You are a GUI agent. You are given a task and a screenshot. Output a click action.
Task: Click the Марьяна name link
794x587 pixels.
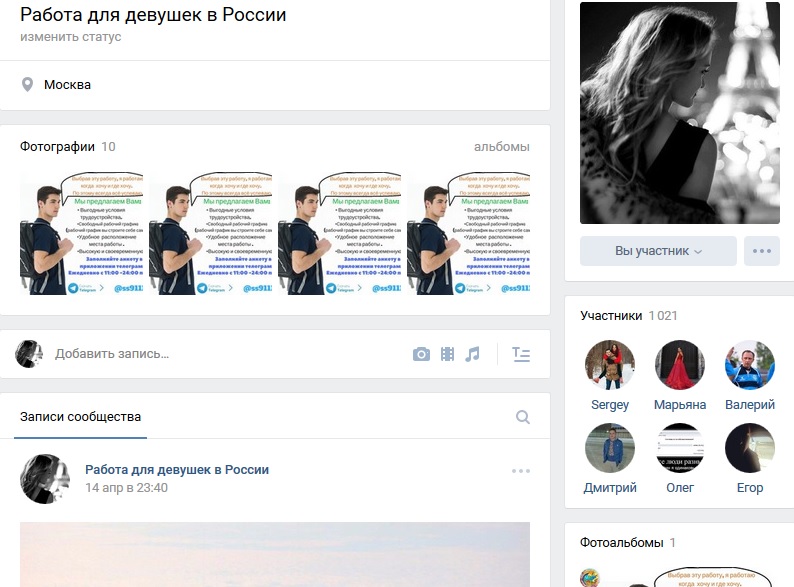(x=680, y=405)
